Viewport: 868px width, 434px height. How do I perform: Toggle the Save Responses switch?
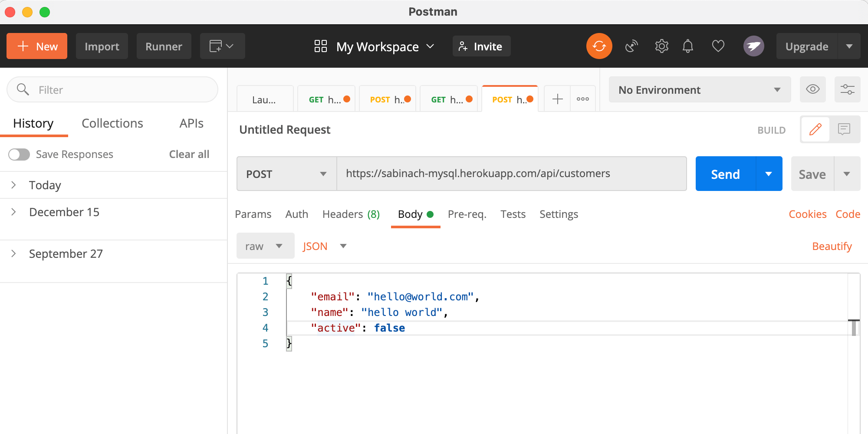tap(19, 155)
